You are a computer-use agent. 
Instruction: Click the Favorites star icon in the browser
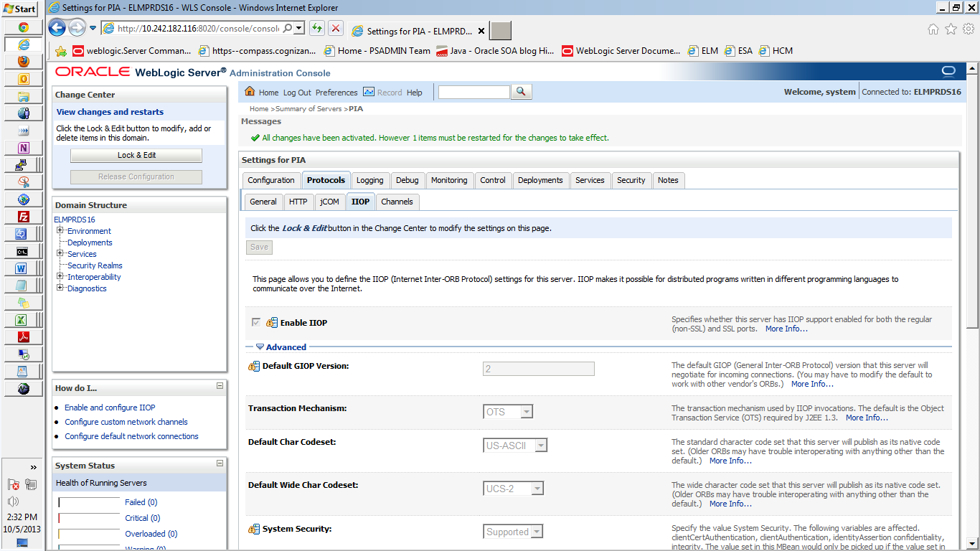[x=952, y=28]
